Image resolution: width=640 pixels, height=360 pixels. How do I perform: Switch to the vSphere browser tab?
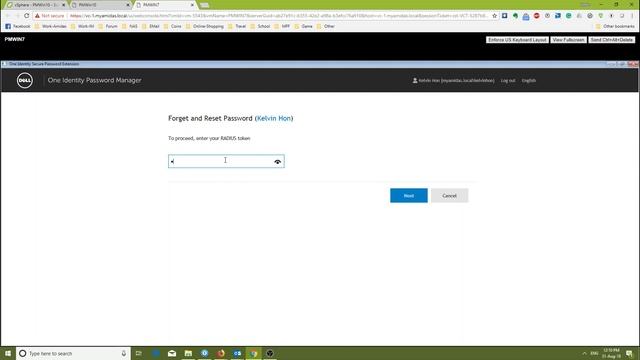point(35,5)
